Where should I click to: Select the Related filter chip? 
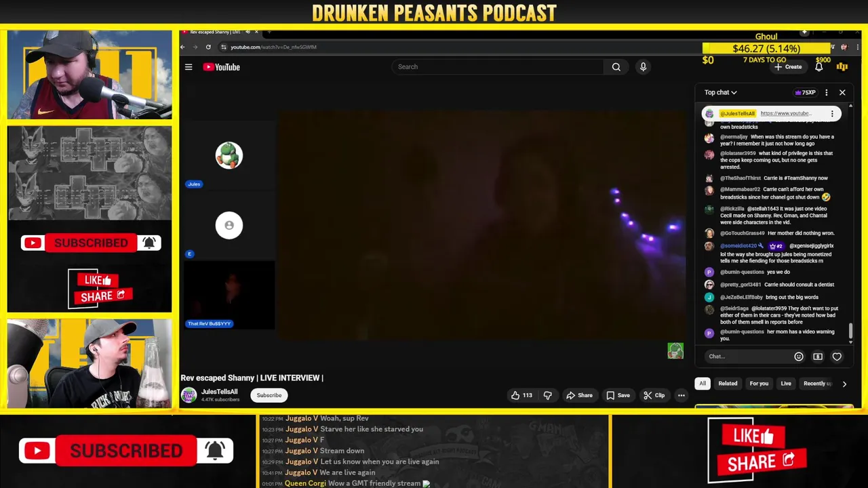pyautogui.click(x=728, y=384)
